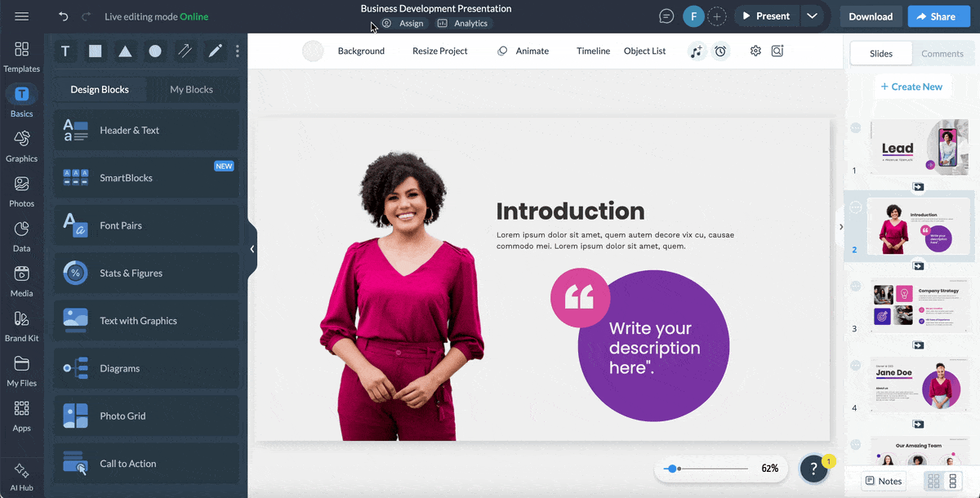Open the SmartBlocks design block
The width and height of the screenshot is (980, 498).
(147, 178)
